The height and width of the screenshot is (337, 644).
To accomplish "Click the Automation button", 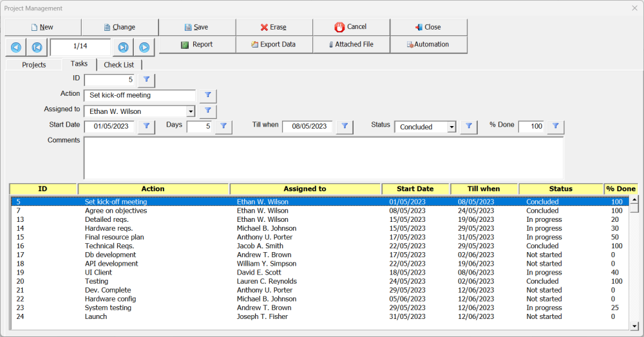I will coord(428,44).
